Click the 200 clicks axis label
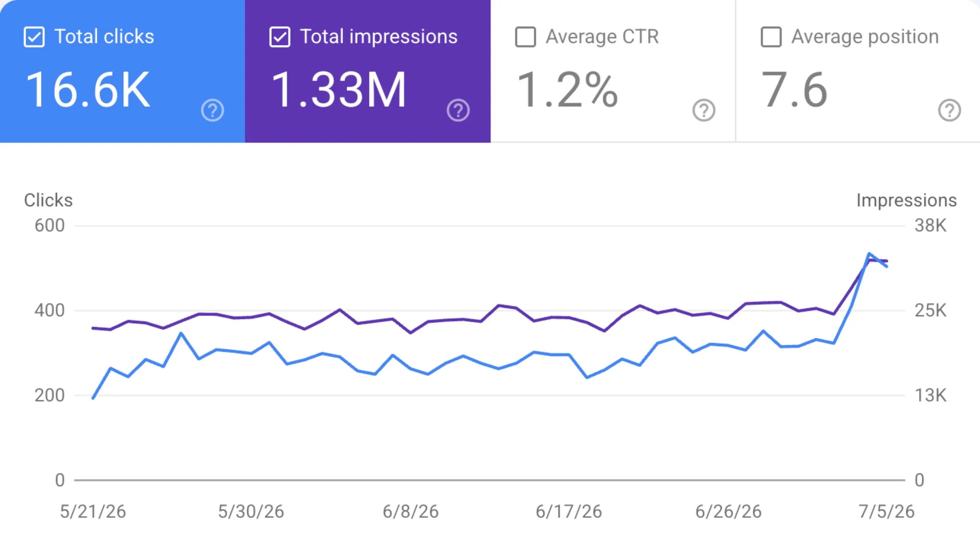This screenshot has width=980, height=551. tap(49, 395)
